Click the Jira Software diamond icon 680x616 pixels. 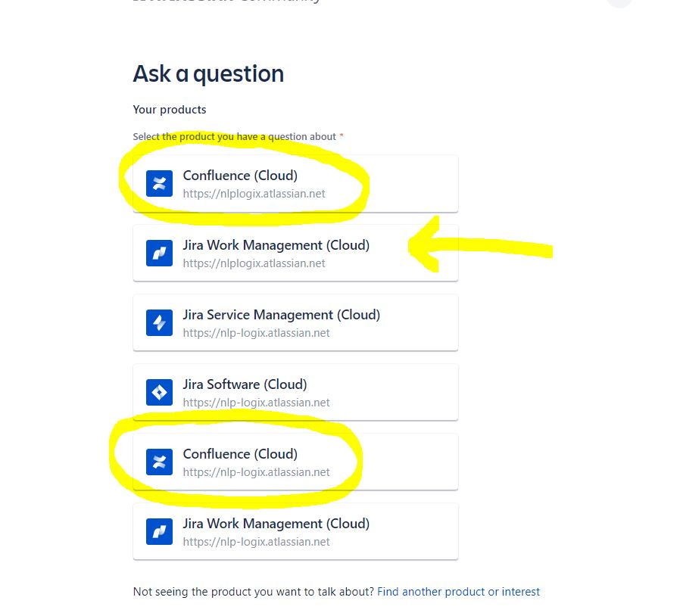pyautogui.click(x=159, y=392)
